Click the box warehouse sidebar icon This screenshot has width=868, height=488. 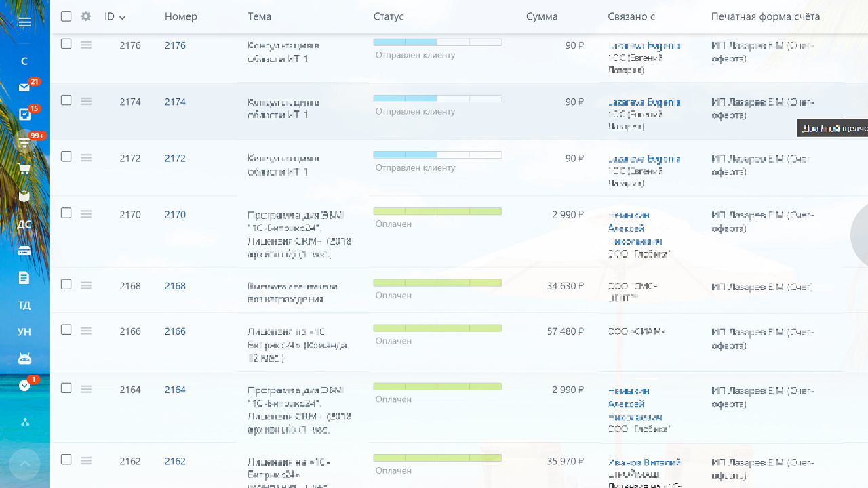(x=24, y=197)
